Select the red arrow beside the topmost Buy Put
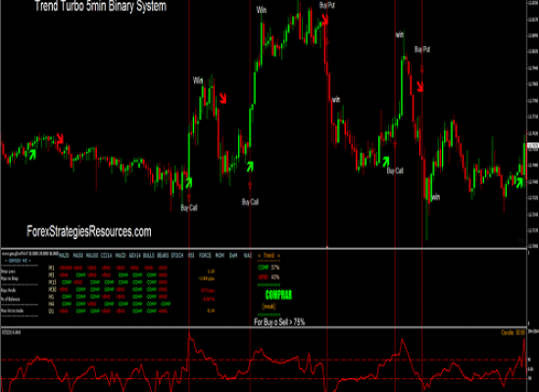The height and width of the screenshot is (392, 539). click(324, 20)
